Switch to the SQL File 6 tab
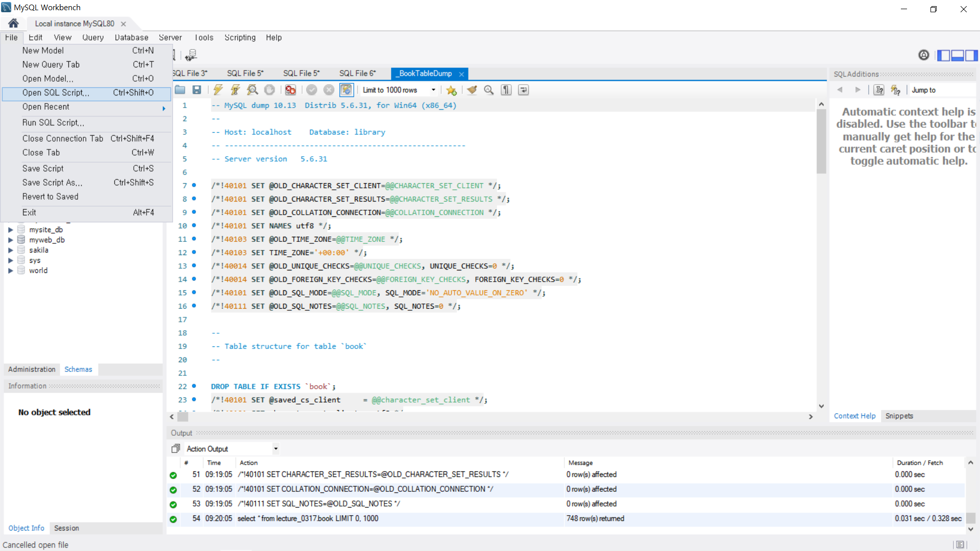 tap(357, 73)
